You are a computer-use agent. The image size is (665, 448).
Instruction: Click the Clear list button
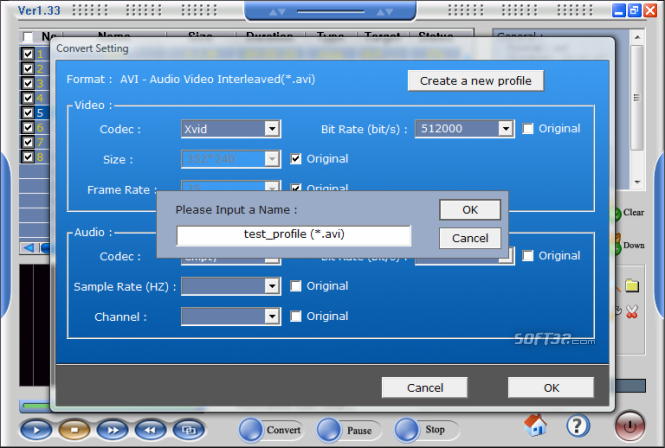[629, 213]
